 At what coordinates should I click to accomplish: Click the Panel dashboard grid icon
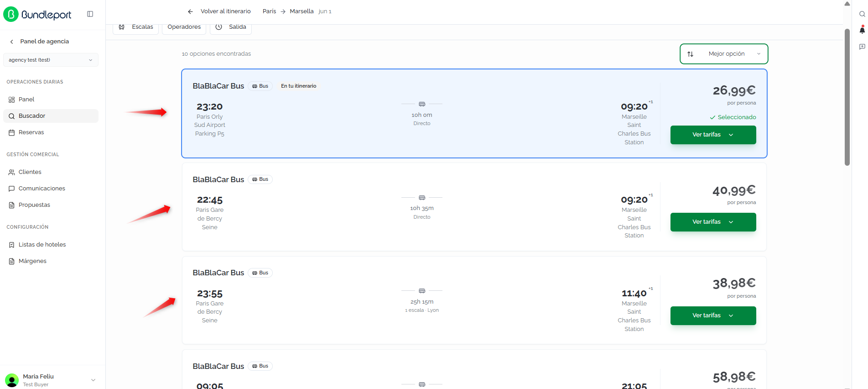pyautogui.click(x=12, y=100)
